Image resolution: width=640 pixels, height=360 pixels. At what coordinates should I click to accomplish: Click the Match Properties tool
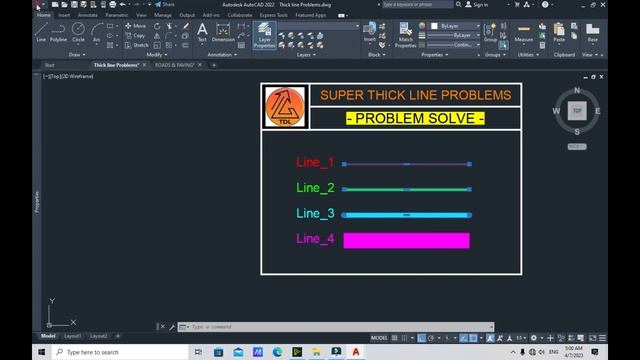pos(405,36)
